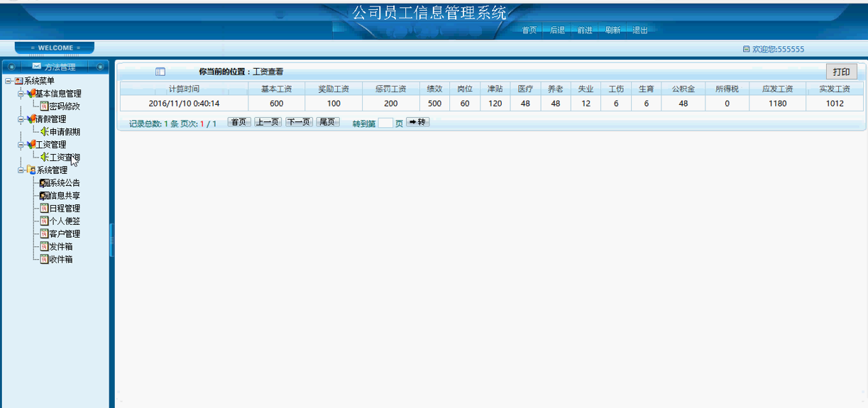Click the sidebar collapse handle on divider
The width and height of the screenshot is (868, 408).
[111, 241]
